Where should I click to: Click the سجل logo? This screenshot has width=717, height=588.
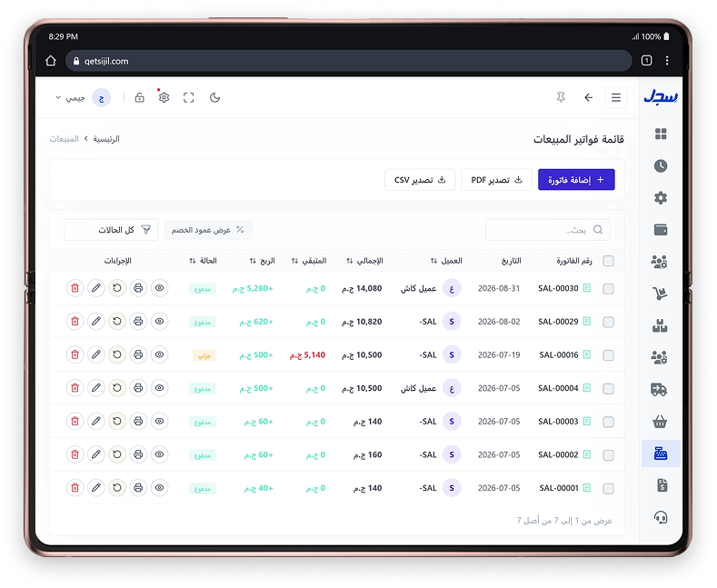pos(661,97)
